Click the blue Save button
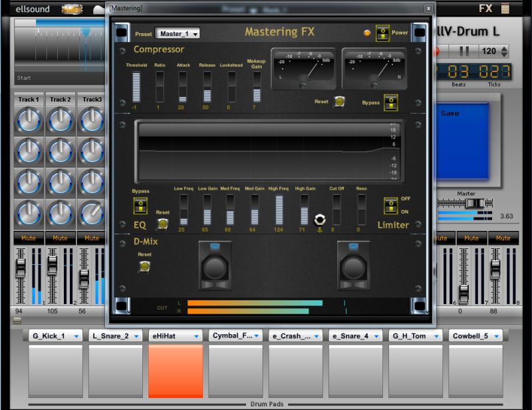 coord(464,140)
